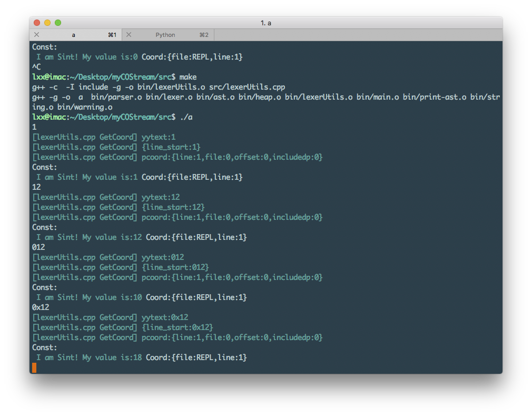Viewport: 532px width, 416px height.
Task: Click the window title '1. a'
Action: coord(266,23)
